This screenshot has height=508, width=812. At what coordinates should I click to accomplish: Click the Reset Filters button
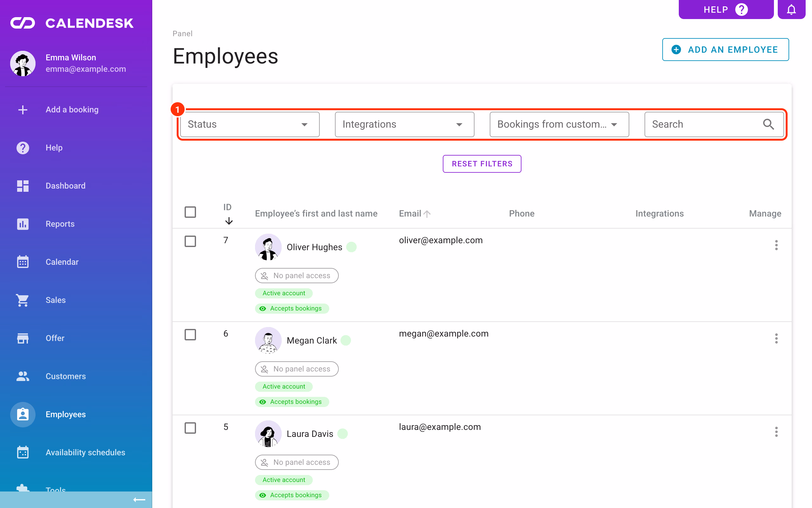coord(482,164)
